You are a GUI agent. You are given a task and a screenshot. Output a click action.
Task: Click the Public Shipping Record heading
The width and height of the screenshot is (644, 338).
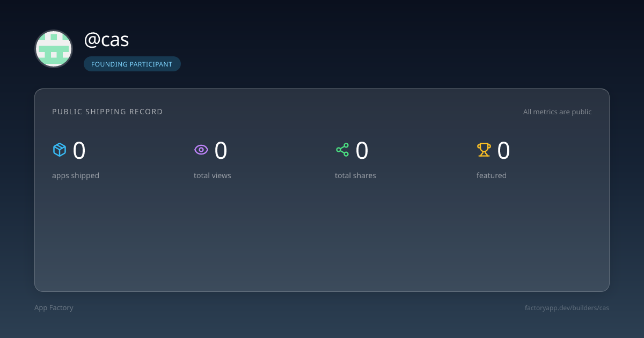[107, 112]
